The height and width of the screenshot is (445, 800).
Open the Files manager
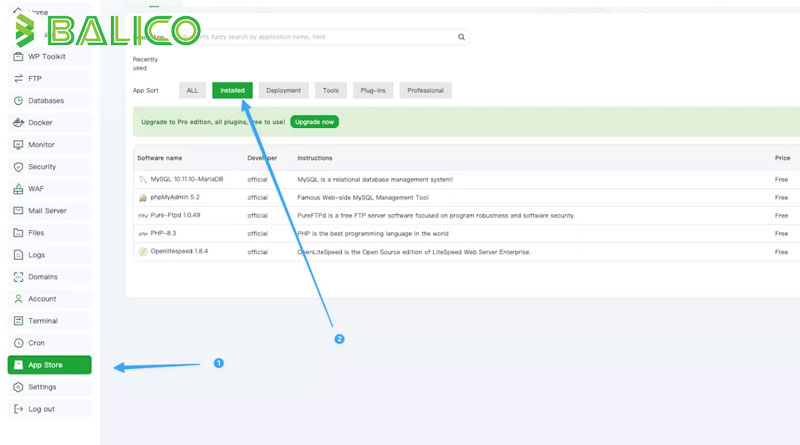49,233
